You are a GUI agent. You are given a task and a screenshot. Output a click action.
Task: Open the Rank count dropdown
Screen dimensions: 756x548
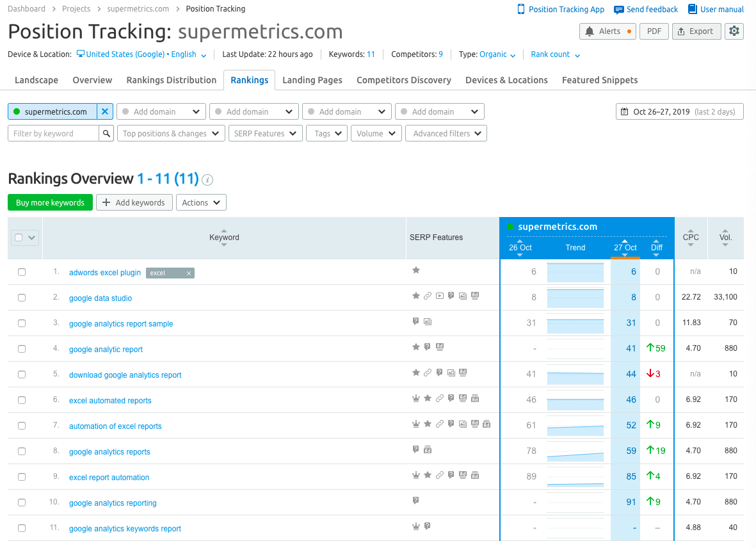click(556, 54)
